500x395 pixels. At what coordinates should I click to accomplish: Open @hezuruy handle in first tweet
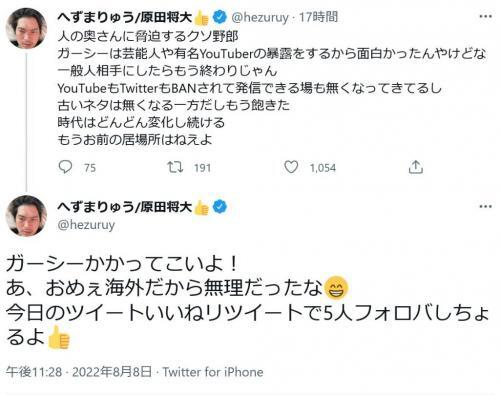coord(260,17)
